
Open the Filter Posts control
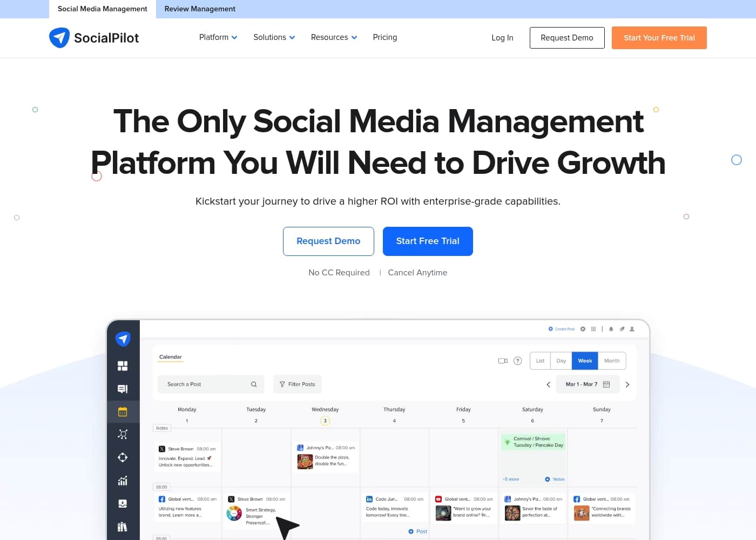click(297, 384)
